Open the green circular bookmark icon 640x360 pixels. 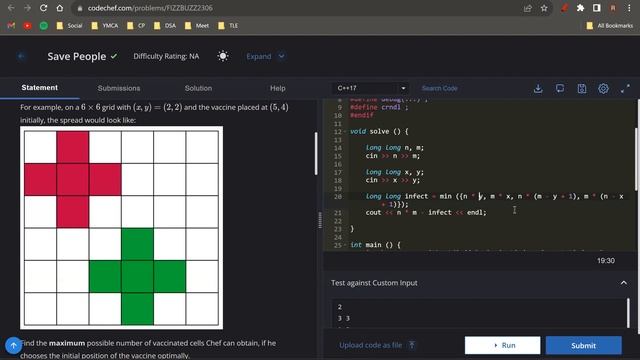tap(44, 26)
